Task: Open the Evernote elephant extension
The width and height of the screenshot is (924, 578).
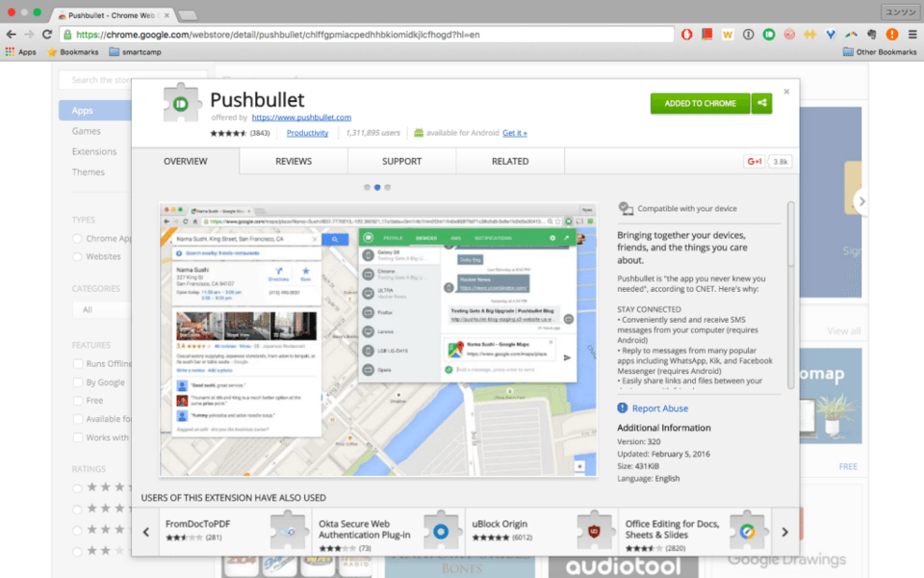Action: pyautogui.click(x=872, y=35)
